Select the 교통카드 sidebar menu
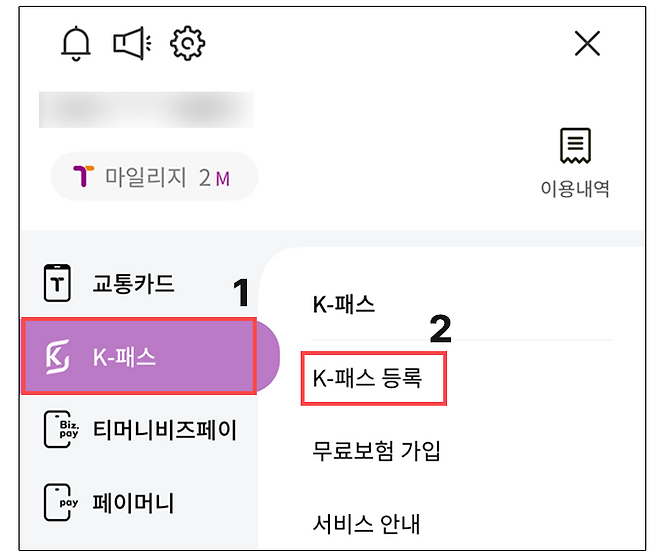 [x=133, y=284]
